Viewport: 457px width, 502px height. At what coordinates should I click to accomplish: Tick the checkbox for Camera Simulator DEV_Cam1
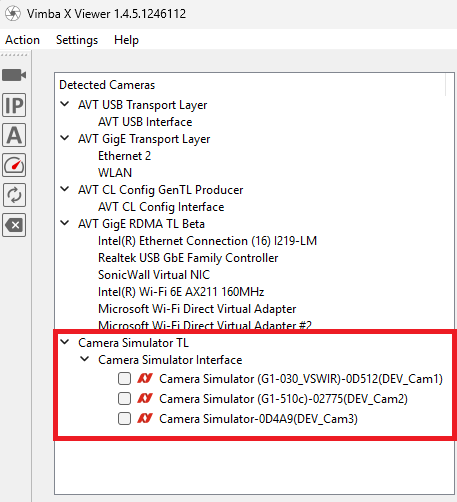coord(124,379)
